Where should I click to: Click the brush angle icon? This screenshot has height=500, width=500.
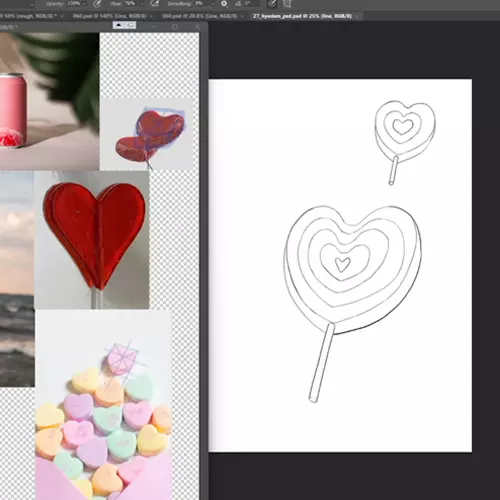click(x=238, y=4)
